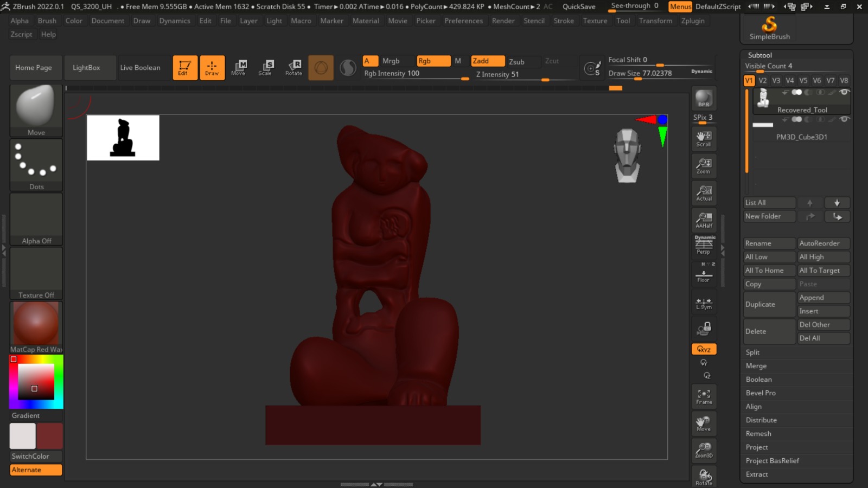Activate Draw mode button
The width and height of the screenshot is (868, 488).
[x=212, y=68]
